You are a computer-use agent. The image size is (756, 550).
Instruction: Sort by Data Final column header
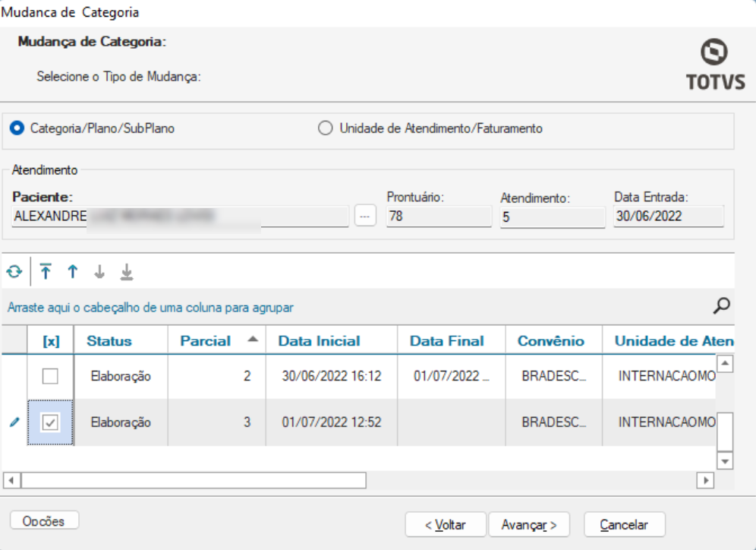pyautogui.click(x=452, y=341)
